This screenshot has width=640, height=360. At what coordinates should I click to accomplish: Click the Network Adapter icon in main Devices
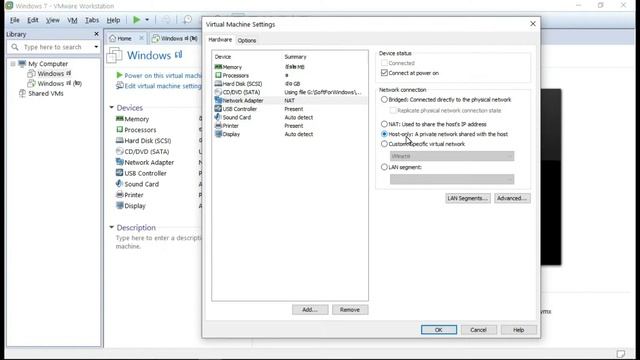pos(120,162)
